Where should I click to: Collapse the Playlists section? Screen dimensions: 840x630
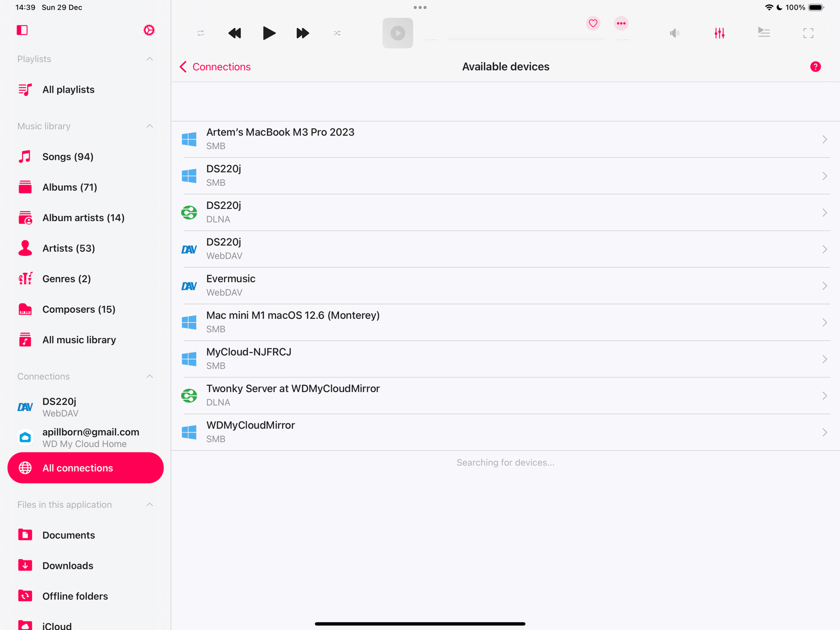(150, 59)
